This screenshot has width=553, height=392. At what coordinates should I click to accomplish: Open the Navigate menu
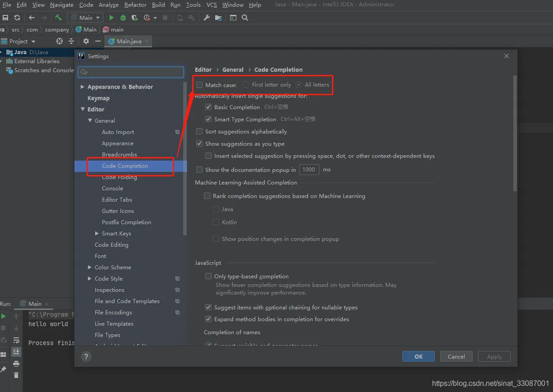(61, 5)
